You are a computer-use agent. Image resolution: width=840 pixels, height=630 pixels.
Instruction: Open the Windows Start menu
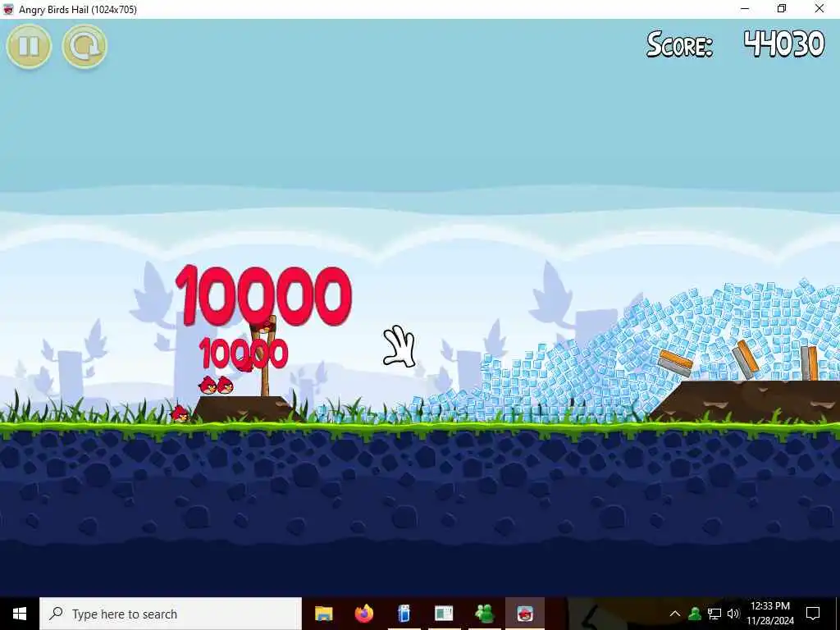coord(20,614)
